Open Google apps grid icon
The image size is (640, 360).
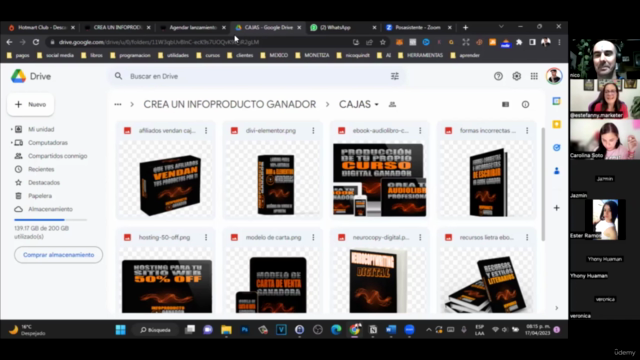(534, 76)
